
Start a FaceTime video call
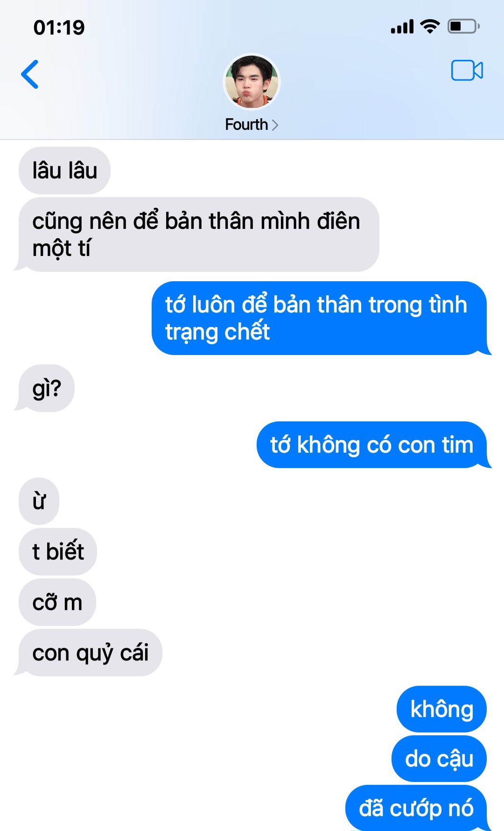tap(467, 71)
